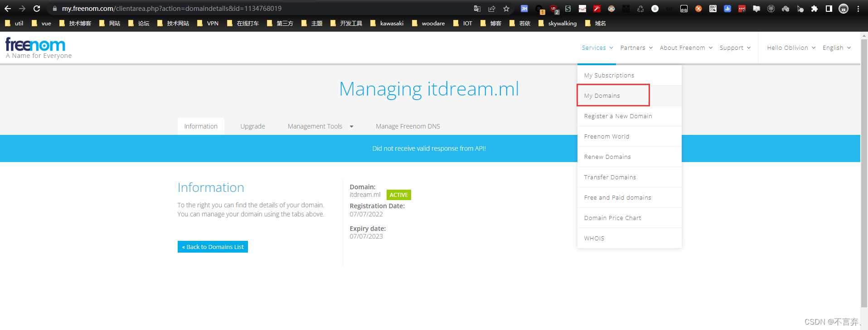Reload the current page

(x=37, y=9)
